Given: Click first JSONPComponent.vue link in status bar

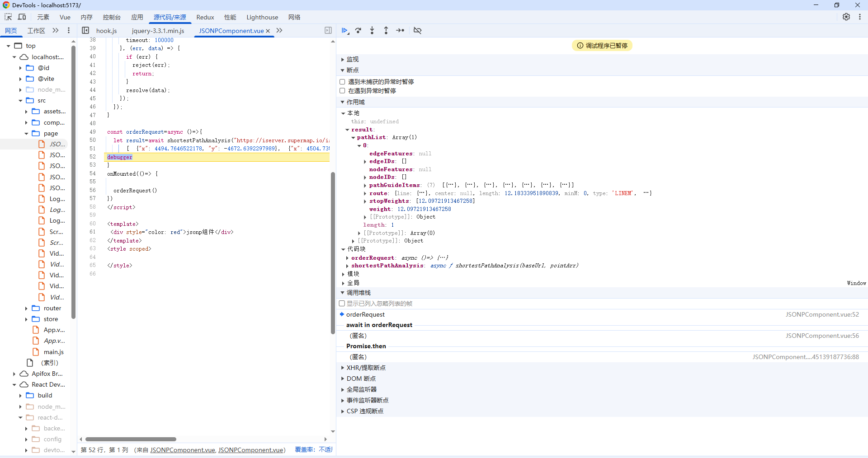Looking at the screenshot, I should point(183,450).
